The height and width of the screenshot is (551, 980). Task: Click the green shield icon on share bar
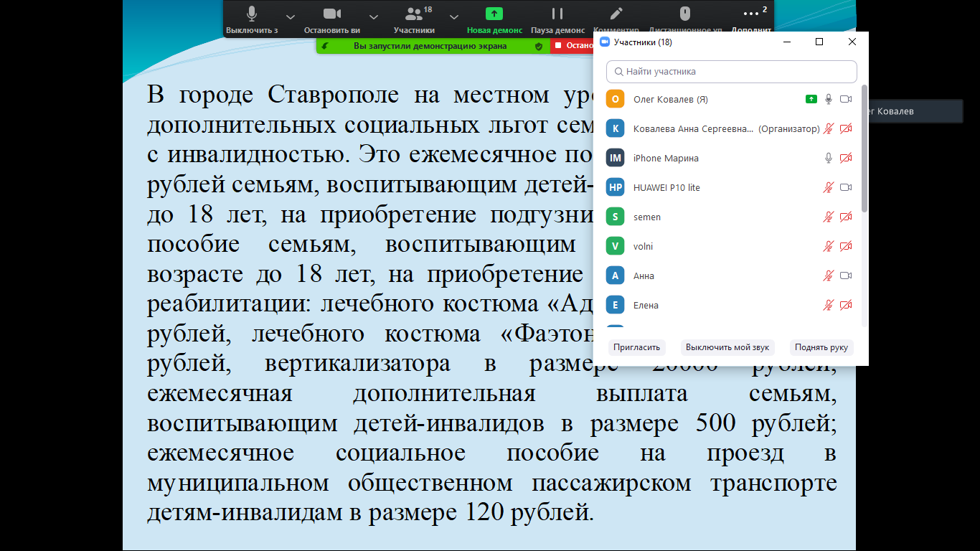(539, 46)
